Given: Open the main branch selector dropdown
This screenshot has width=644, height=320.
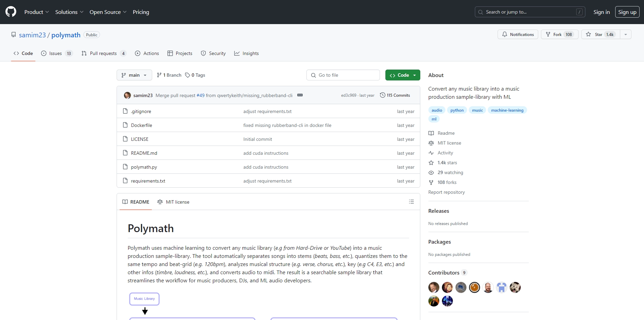Looking at the screenshot, I should [134, 75].
